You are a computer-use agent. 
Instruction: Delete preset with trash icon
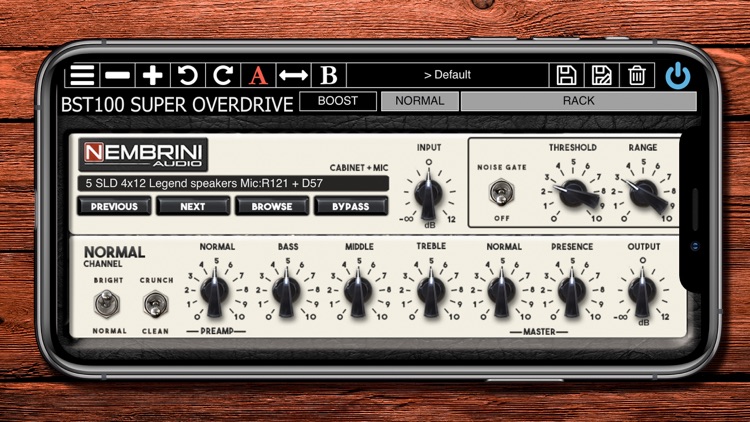point(637,75)
